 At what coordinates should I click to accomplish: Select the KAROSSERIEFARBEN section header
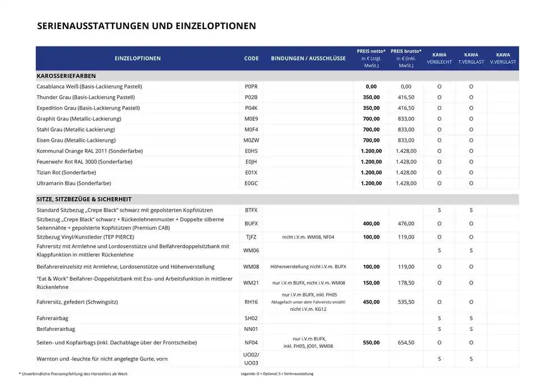pyautogui.click(x=70, y=76)
